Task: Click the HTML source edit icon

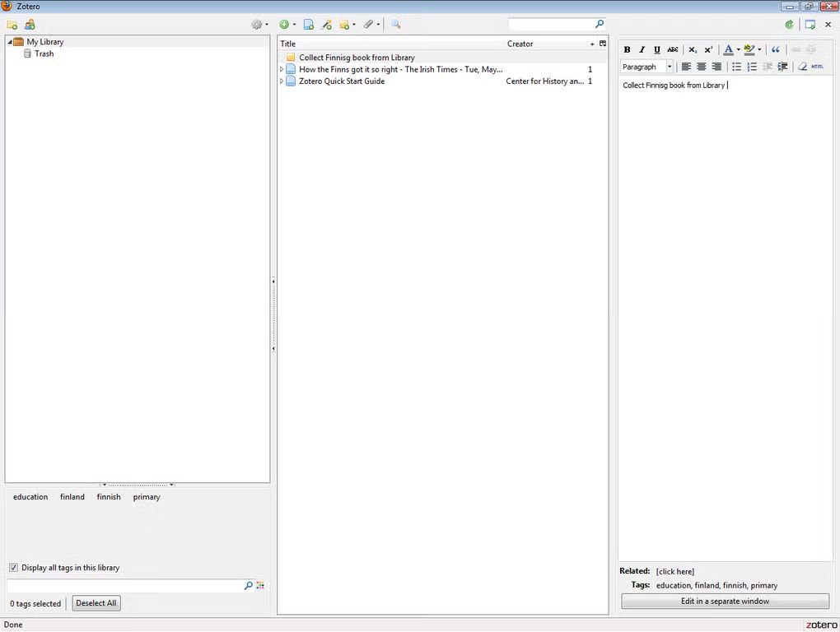Action: click(x=817, y=67)
